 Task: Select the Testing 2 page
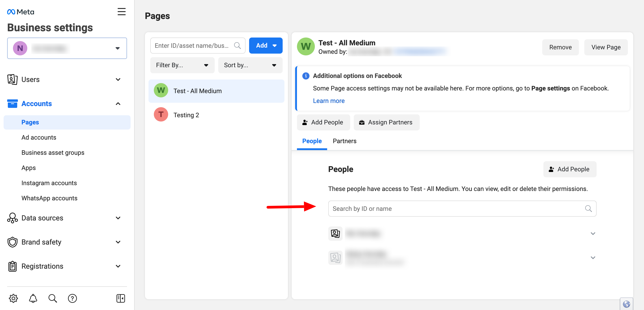point(216,115)
